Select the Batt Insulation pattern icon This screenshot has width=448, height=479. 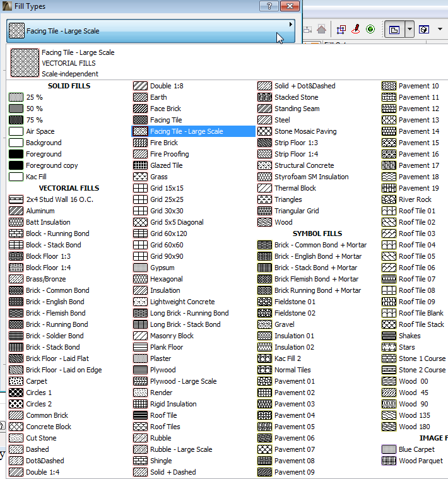coord(16,222)
